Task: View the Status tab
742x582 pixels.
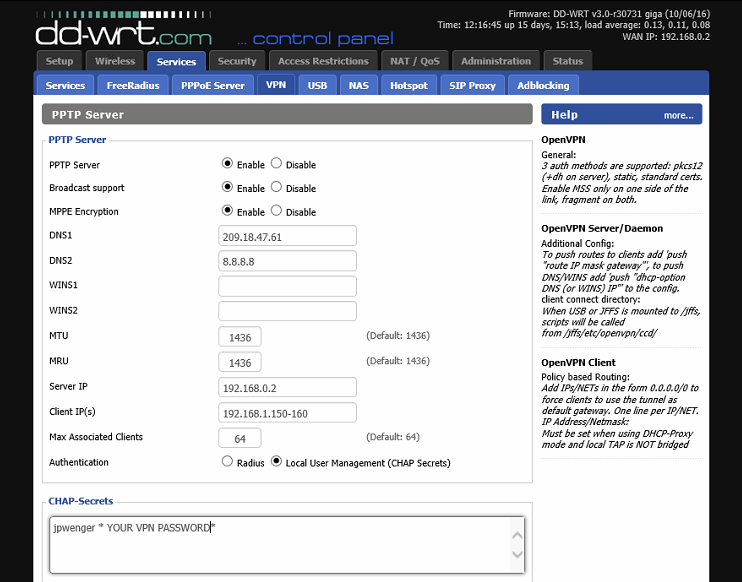Action: 567,61
